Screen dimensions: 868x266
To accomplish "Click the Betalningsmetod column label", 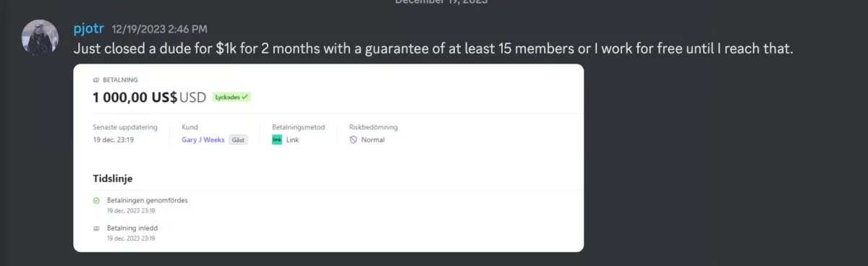I will pos(299,126).
